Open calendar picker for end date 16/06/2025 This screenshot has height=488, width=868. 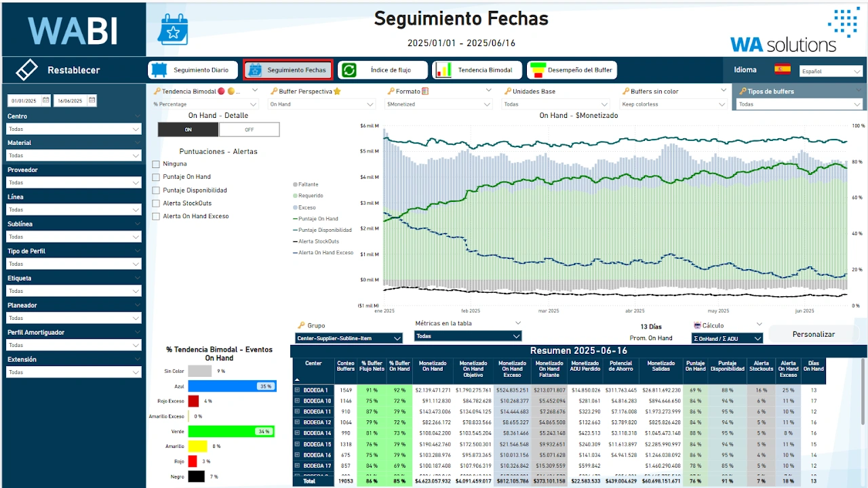point(92,100)
